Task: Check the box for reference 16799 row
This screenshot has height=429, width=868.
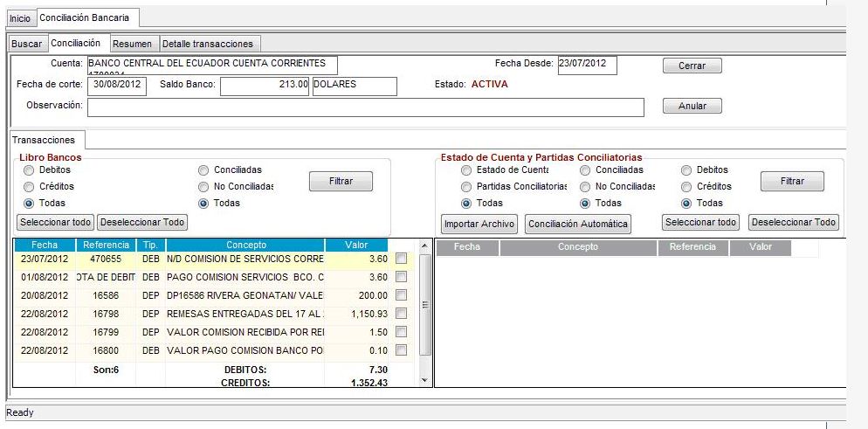Action: (402, 331)
